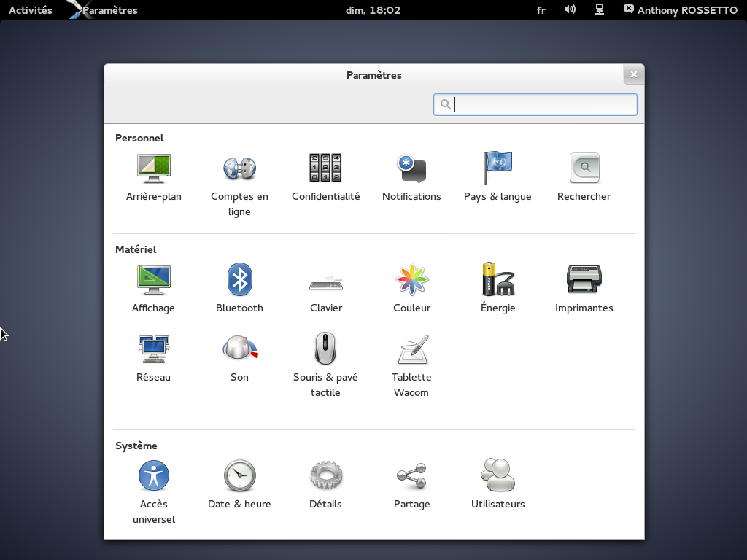Viewport: 747px width, 560px height.
Task: Open the Arrière-plan settings panel
Action: click(153, 177)
